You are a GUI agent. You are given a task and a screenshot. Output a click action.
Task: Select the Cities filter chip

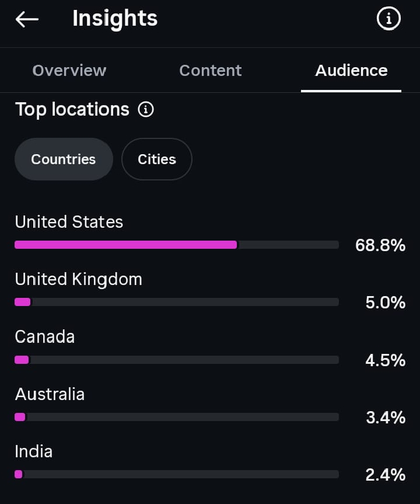157,159
